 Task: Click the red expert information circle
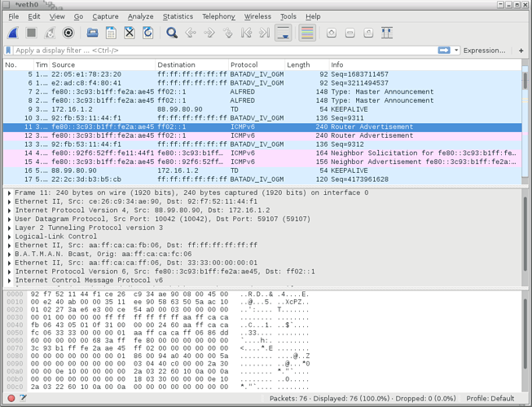point(11,398)
